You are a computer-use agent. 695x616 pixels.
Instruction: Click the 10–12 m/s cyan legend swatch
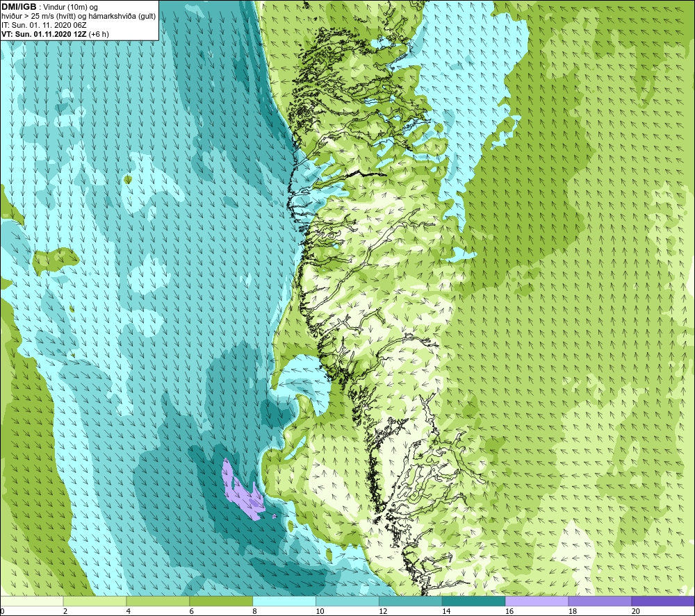pyautogui.click(x=347, y=601)
